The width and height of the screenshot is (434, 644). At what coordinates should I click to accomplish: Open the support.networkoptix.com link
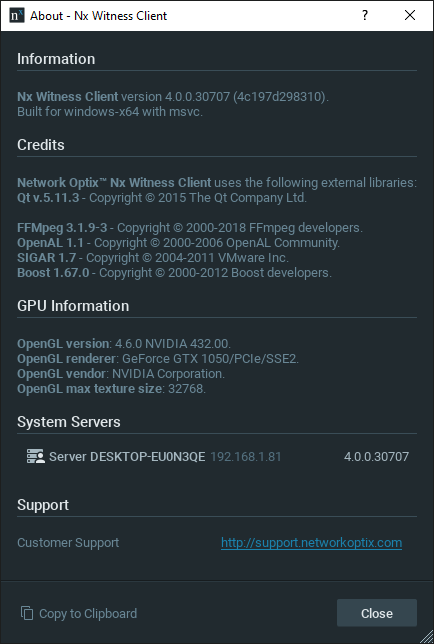(311, 543)
